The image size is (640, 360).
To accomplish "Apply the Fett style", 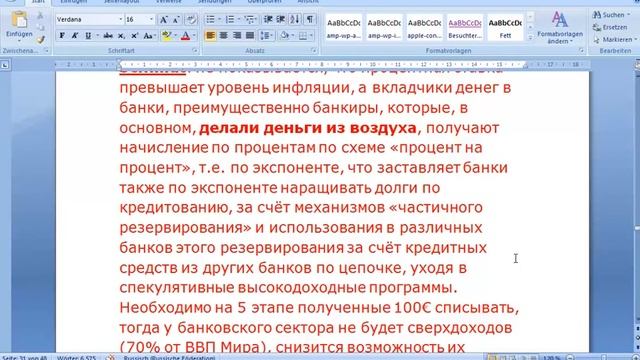I will (505, 27).
